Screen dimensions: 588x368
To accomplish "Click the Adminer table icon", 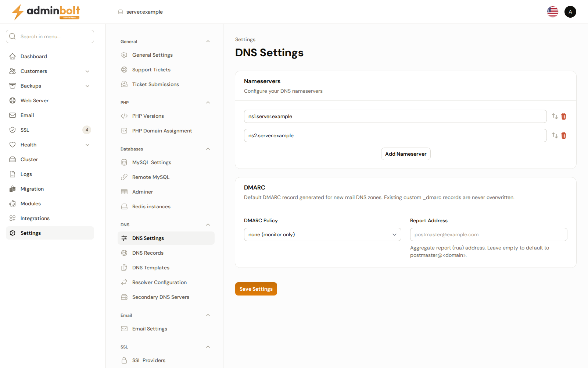I will click(124, 192).
